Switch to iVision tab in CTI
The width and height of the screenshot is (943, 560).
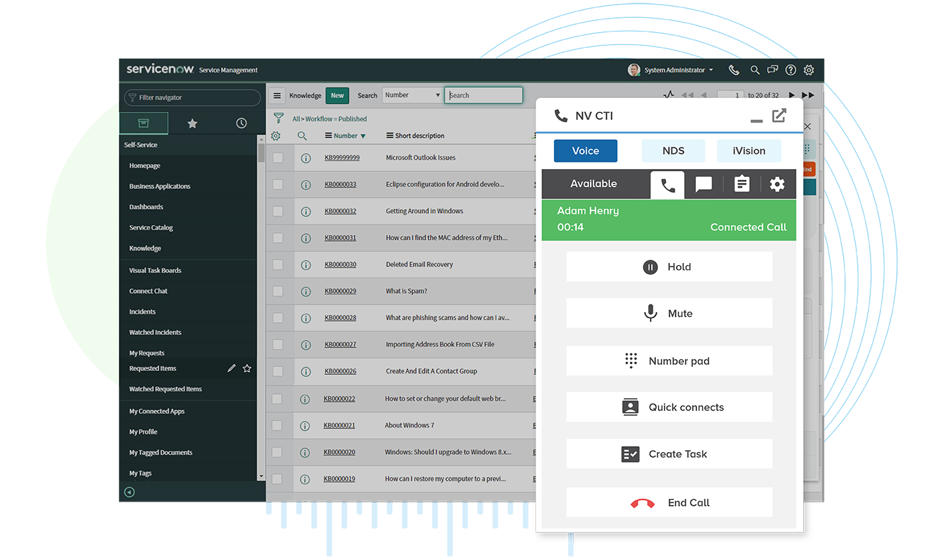[x=749, y=151]
